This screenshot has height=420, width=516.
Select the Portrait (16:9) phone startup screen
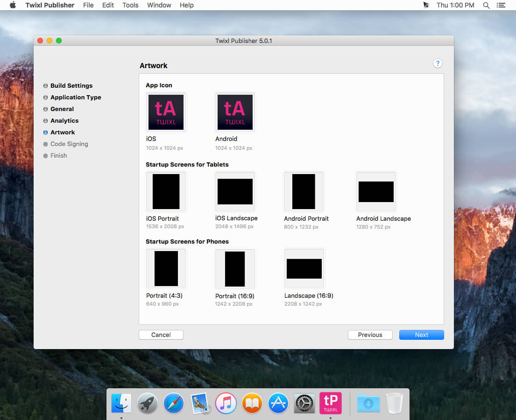235,269
